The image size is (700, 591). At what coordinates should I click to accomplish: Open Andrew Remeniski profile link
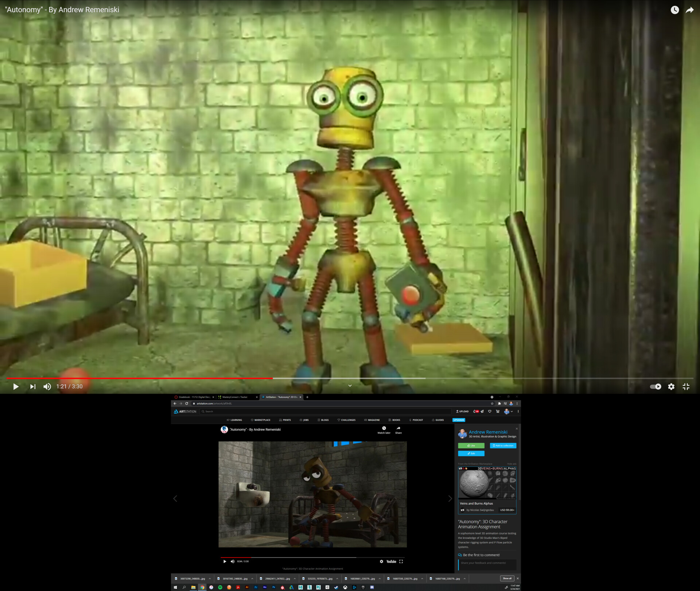coord(488,432)
